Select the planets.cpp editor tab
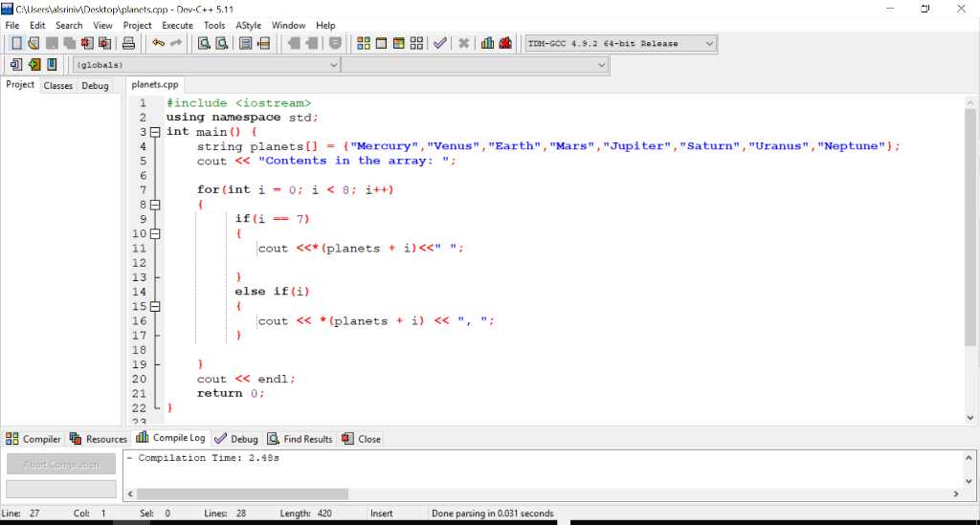 click(155, 84)
